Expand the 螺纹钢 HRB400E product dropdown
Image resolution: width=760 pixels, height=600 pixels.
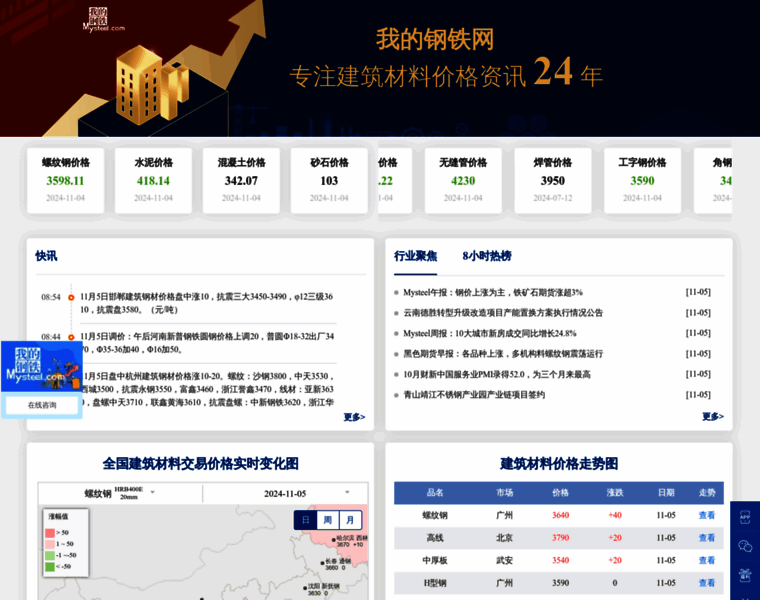[120, 493]
